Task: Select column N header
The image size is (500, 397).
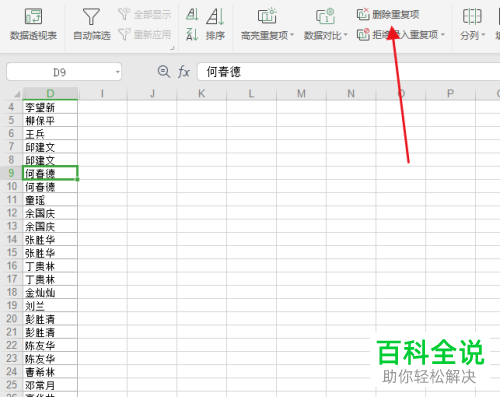Action: click(x=351, y=93)
